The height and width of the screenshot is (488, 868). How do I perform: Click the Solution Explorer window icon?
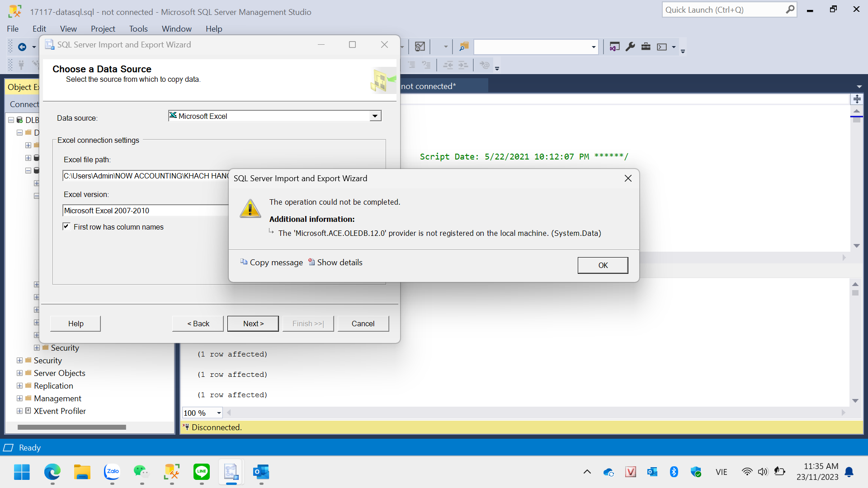pyautogui.click(x=614, y=47)
